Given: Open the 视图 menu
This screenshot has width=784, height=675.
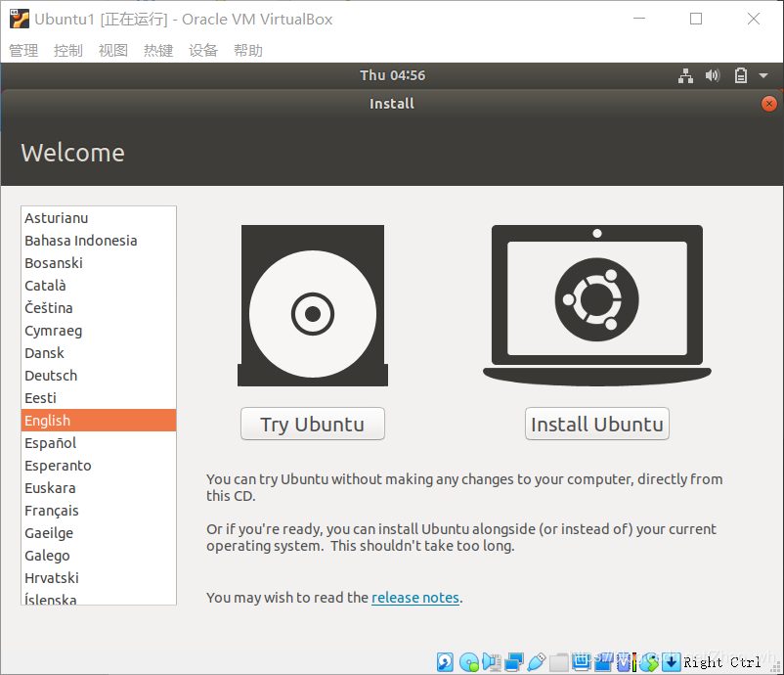Looking at the screenshot, I should 113,50.
